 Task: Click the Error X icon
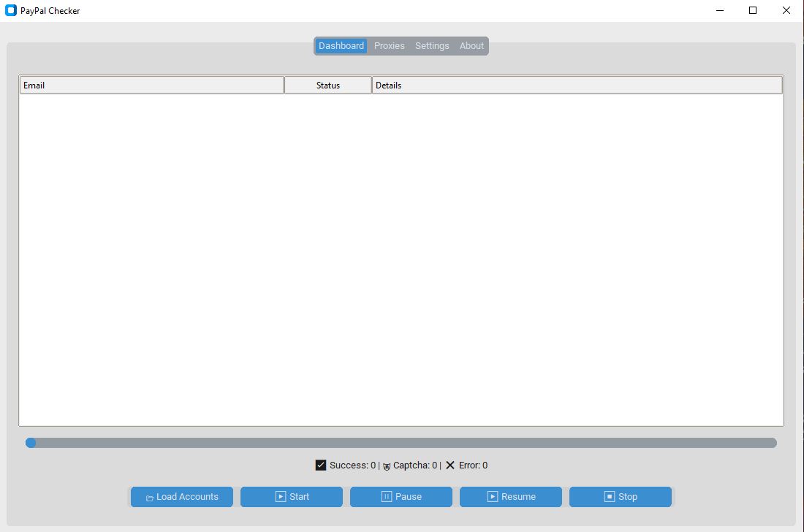[x=450, y=465]
